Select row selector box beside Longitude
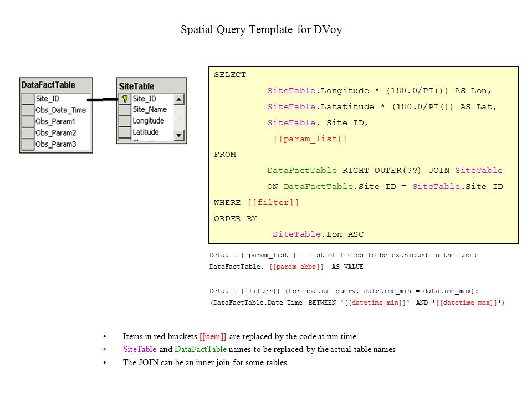Screen dimensions: 532x399 (125, 121)
